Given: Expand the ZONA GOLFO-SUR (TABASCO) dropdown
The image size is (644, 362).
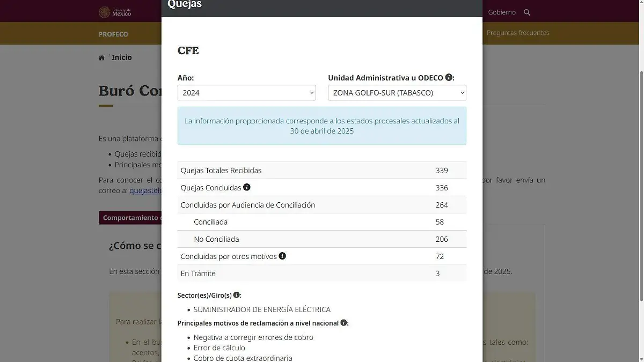Looking at the screenshot, I should [x=397, y=93].
